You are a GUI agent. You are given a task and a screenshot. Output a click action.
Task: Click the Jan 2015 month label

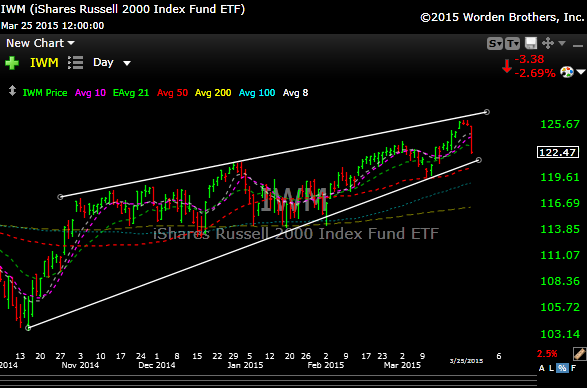(245, 365)
